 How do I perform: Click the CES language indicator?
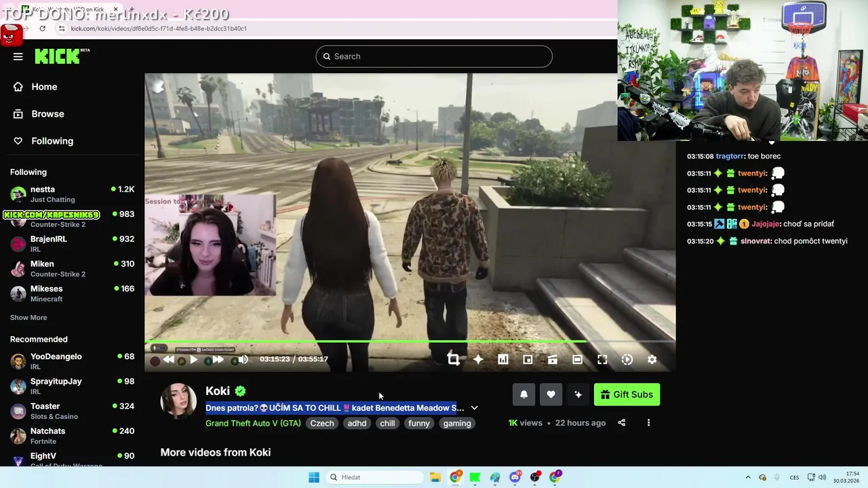click(x=794, y=477)
